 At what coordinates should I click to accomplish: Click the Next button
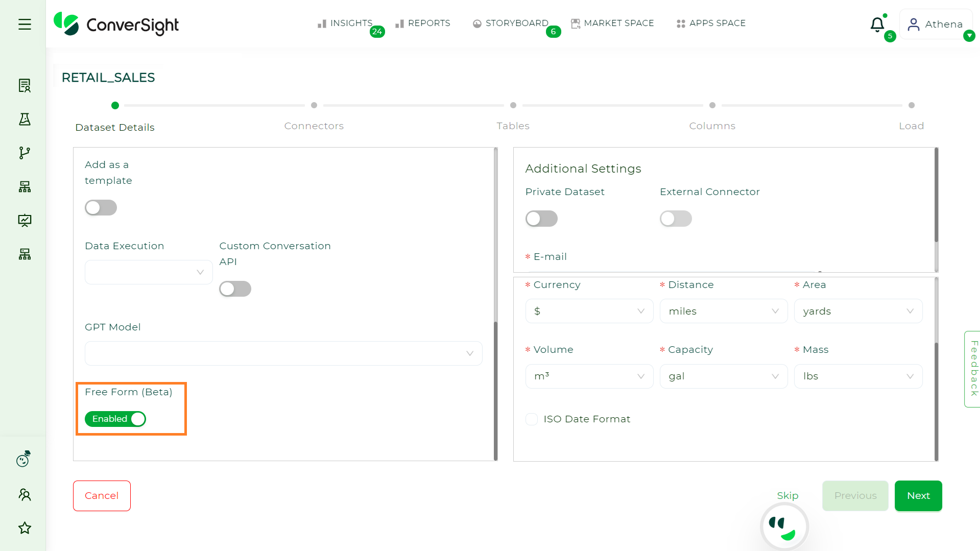(x=918, y=495)
